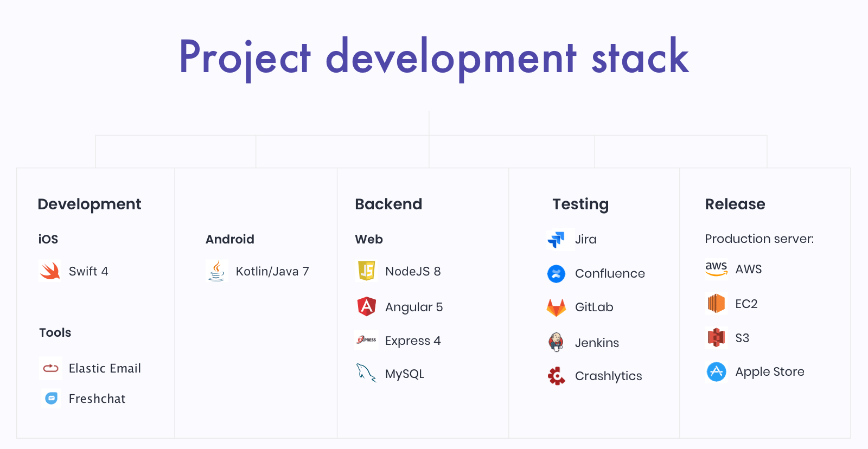Click the 'Web' subheading
The image size is (868, 449).
pyautogui.click(x=369, y=239)
